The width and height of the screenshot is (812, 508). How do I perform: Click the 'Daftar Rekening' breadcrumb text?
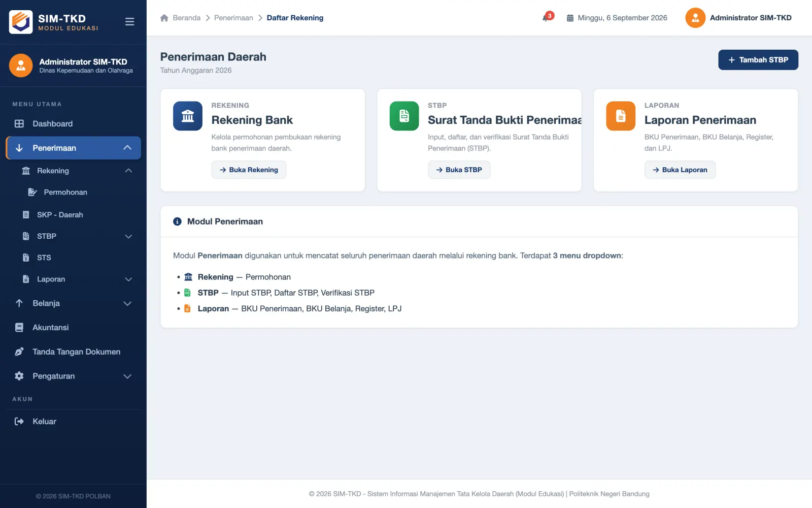click(x=295, y=18)
